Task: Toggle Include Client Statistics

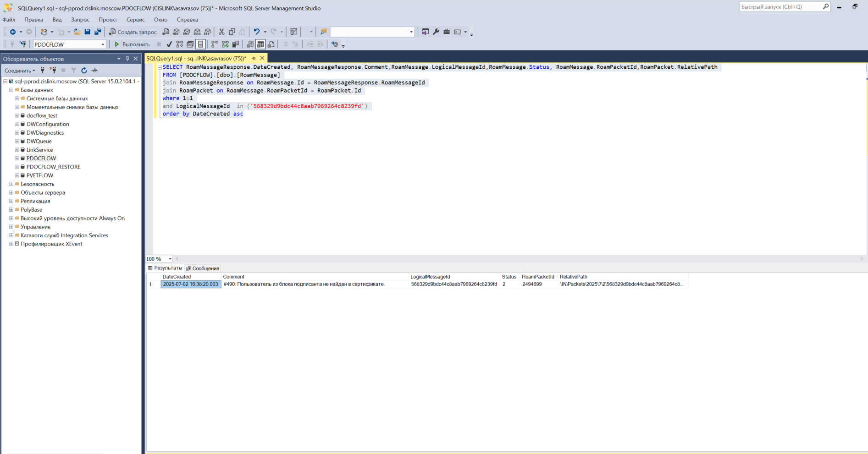Action: 236,44
